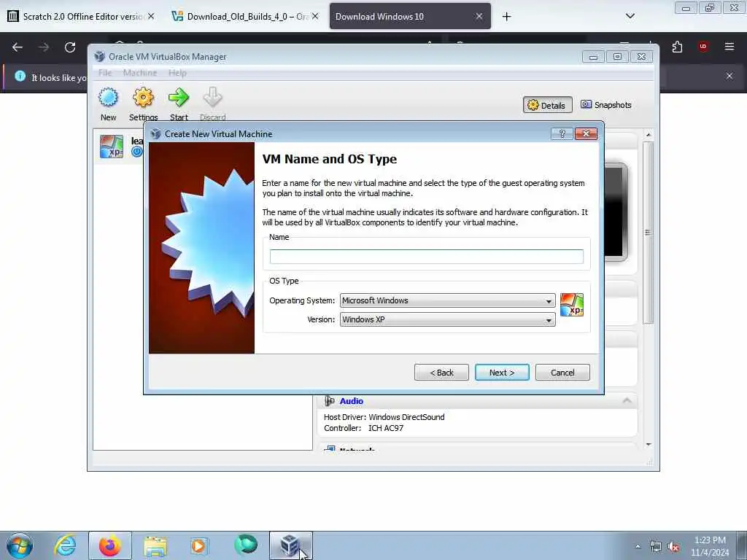Open the list all tabs chevron

click(x=630, y=16)
